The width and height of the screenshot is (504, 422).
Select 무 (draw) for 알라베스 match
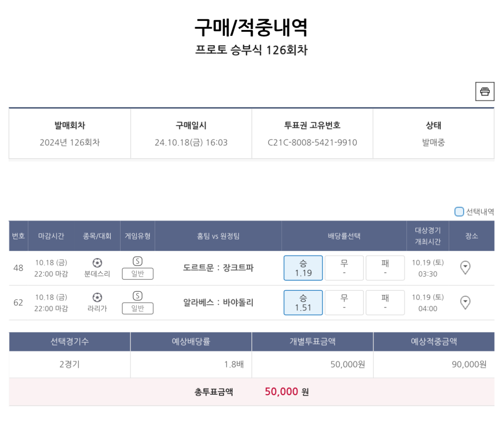pyautogui.click(x=344, y=303)
